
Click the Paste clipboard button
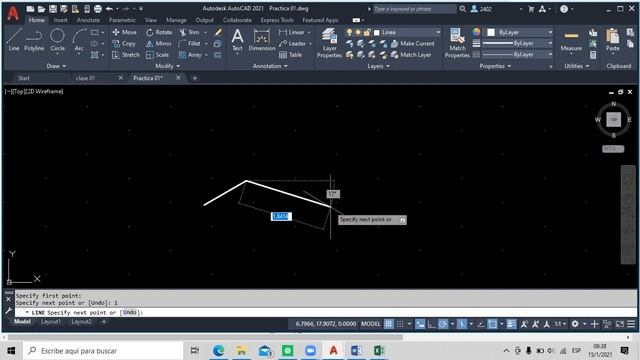point(612,41)
